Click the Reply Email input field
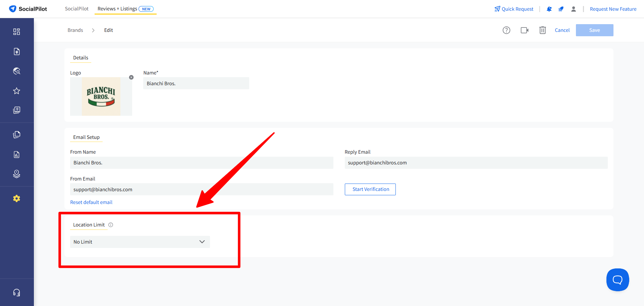 [x=476, y=163]
